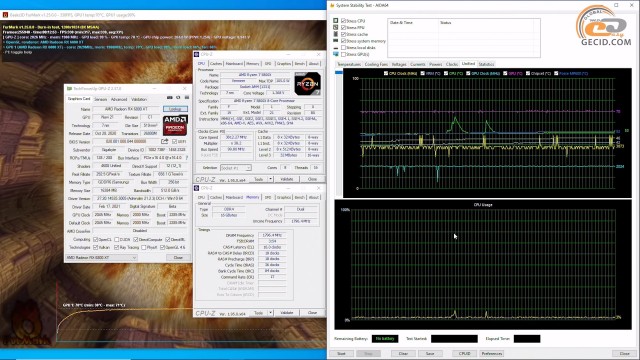The width and height of the screenshot is (640, 360).
Task: Click Stress system memory icon in AIDA64
Action: point(336,41)
